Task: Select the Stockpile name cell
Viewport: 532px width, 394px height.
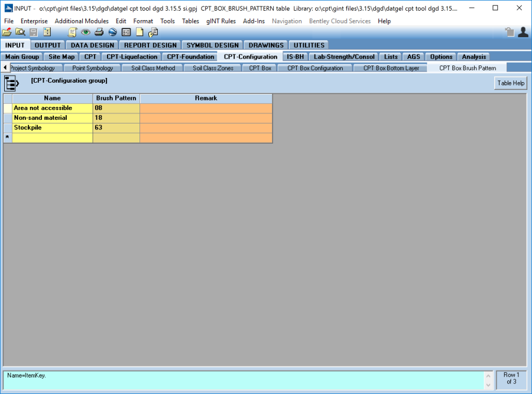Action: coord(52,128)
